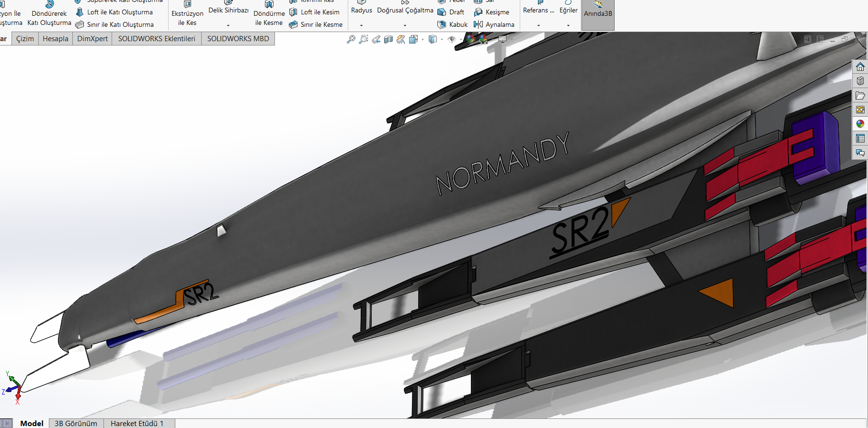Toggle the Hide/Show Items eye icon
This screenshot has width=868, height=428.
tap(451, 39)
